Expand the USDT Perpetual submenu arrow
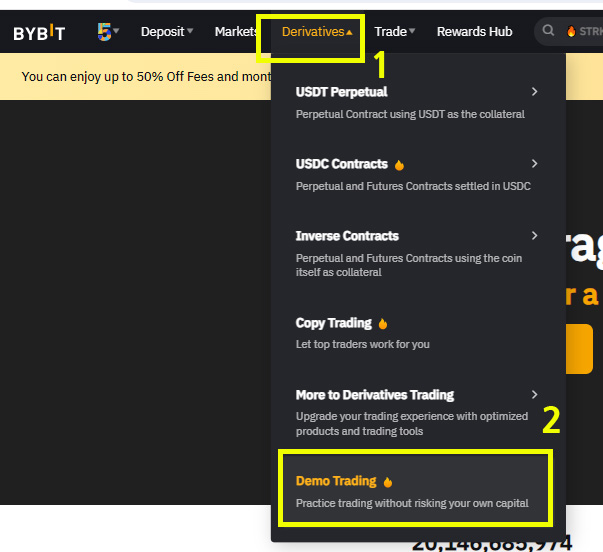Viewport: 603px width, 552px height. click(535, 92)
